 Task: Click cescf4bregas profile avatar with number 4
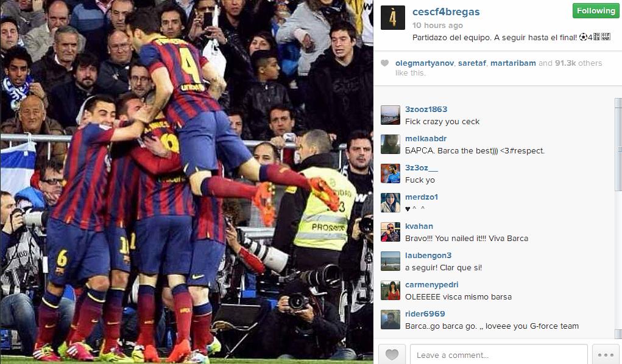[393, 18]
